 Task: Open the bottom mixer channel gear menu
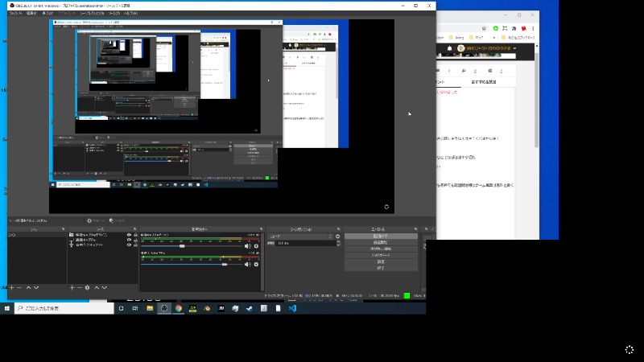[x=256, y=264]
